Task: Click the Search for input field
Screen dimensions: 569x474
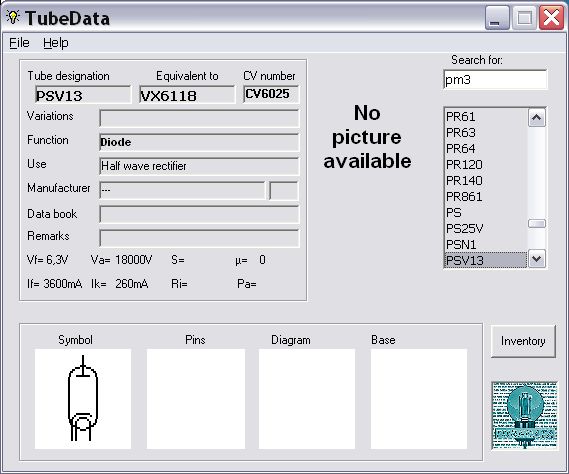Action: point(495,79)
